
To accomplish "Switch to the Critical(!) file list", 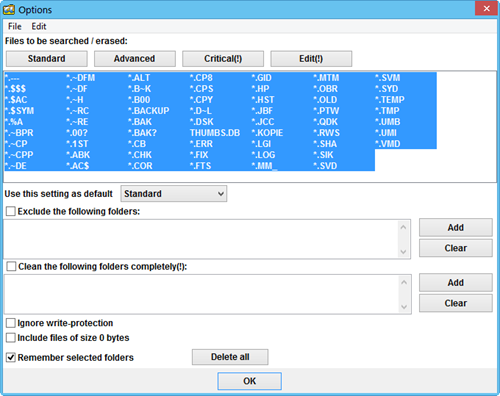I will (223, 59).
